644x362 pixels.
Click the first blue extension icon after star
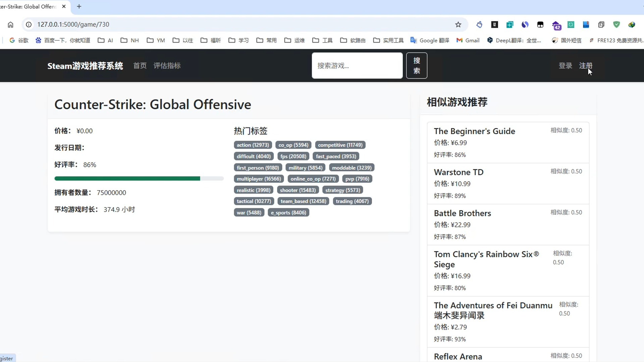tap(479, 24)
